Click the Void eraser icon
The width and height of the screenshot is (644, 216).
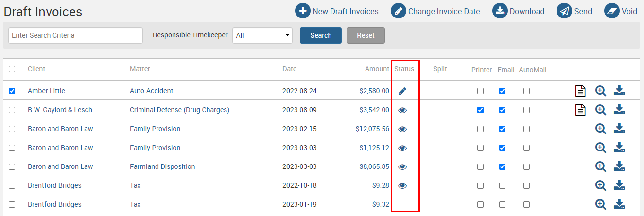point(612,11)
